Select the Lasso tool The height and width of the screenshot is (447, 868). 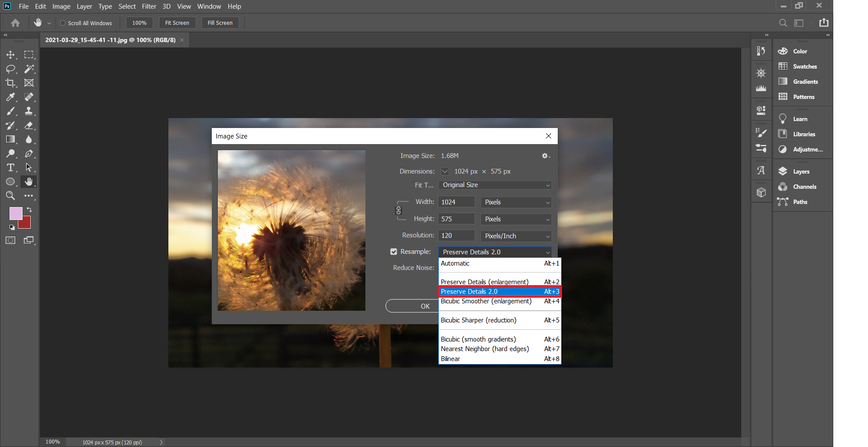(10, 69)
